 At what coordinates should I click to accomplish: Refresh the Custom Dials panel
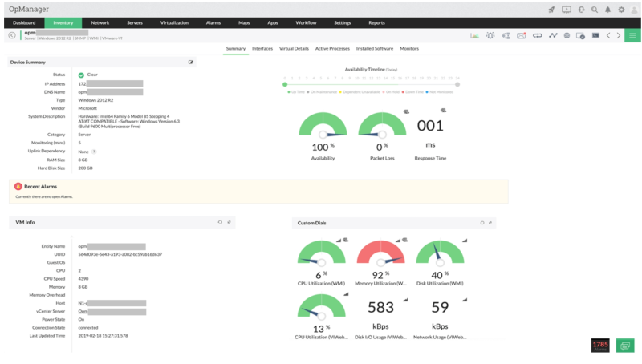(482, 223)
